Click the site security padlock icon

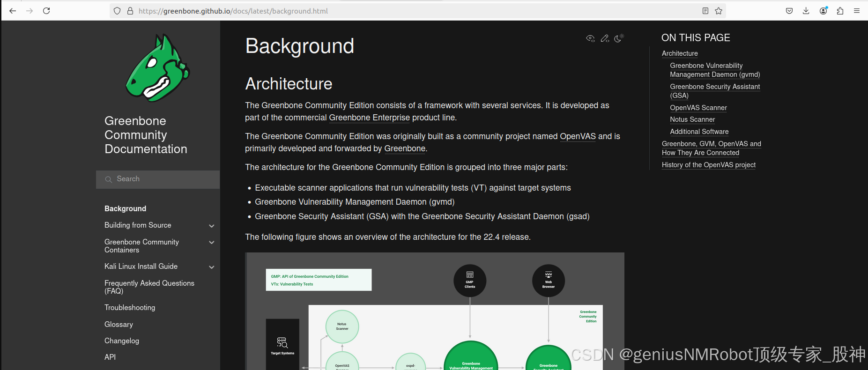point(130,11)
